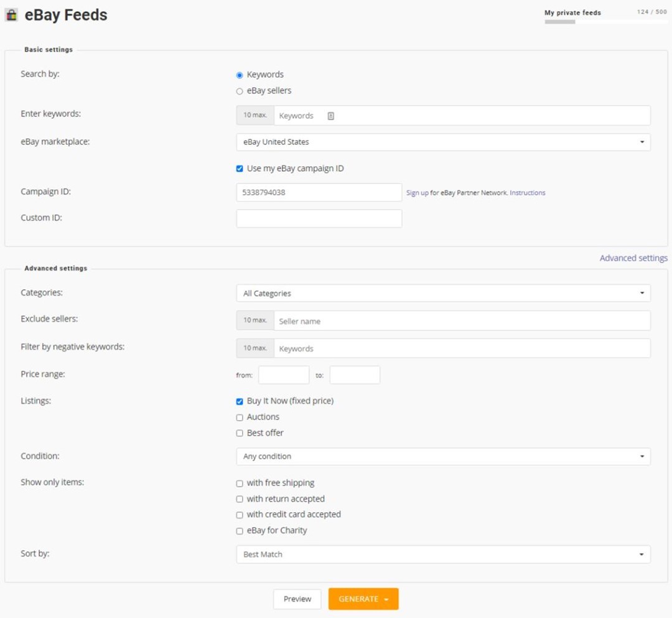This screenshot has height=618, width=672.
Task: Click the Campaign ID: label
Action: click(x=46, y=192)
